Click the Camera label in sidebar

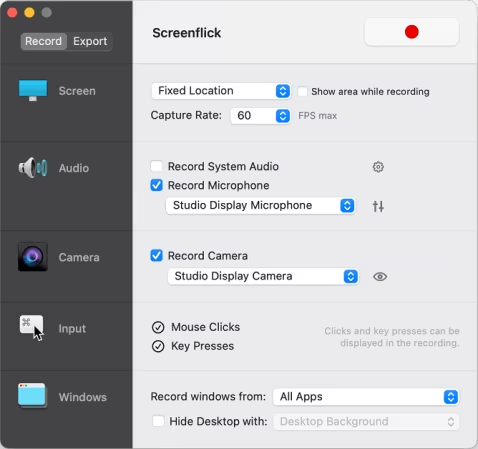pos(79,257)
